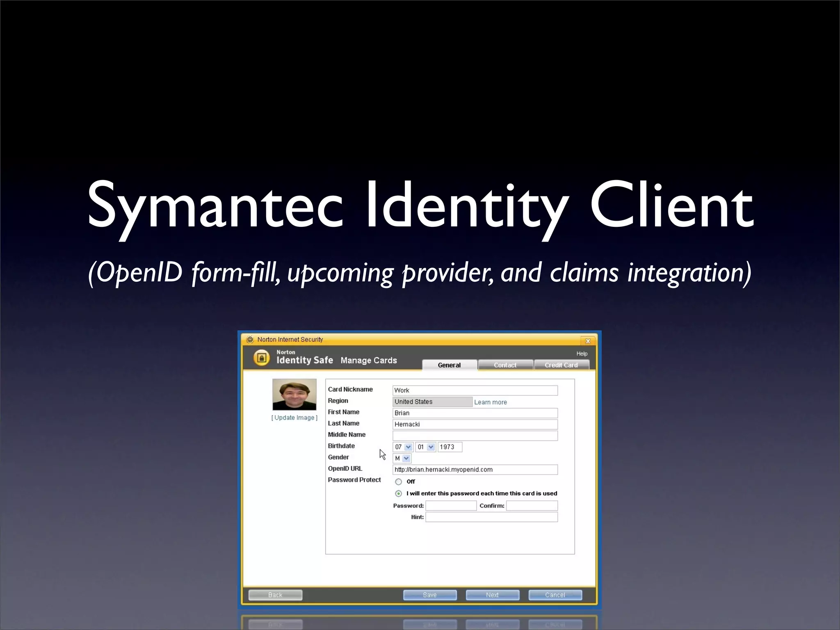Image resolution: width=840 pixels, height=630 pixels.
Task: Click the First Name field containing Brian
Action: click(475, 413)
